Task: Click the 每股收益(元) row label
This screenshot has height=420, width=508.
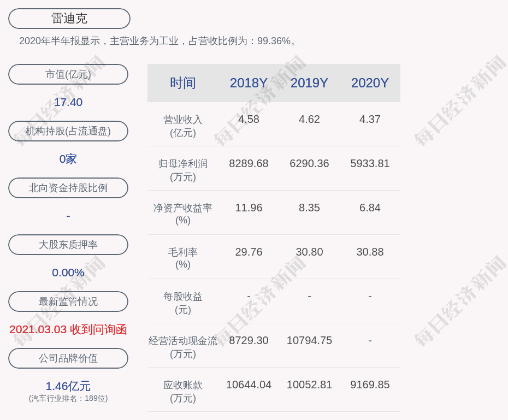Action: coord(183,303)
